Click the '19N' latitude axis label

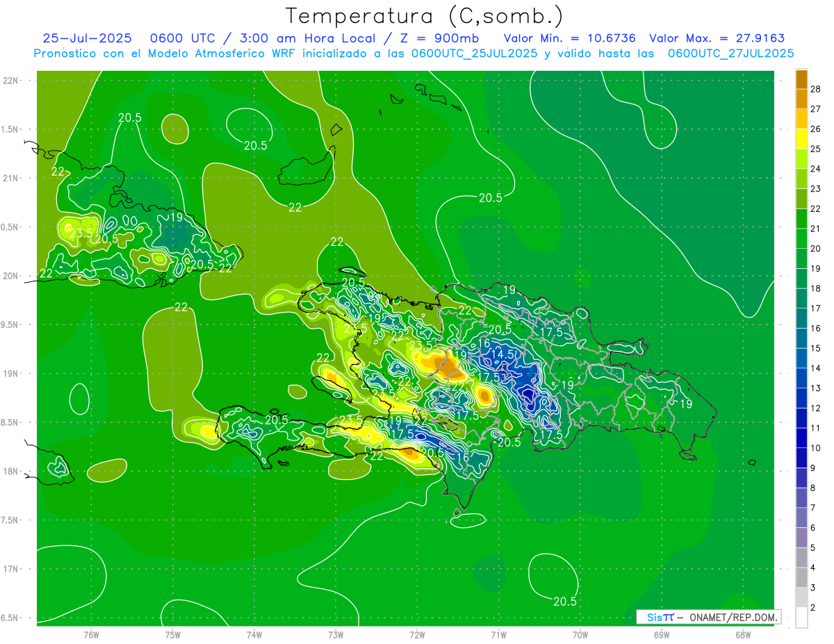(x=10, y=373)
